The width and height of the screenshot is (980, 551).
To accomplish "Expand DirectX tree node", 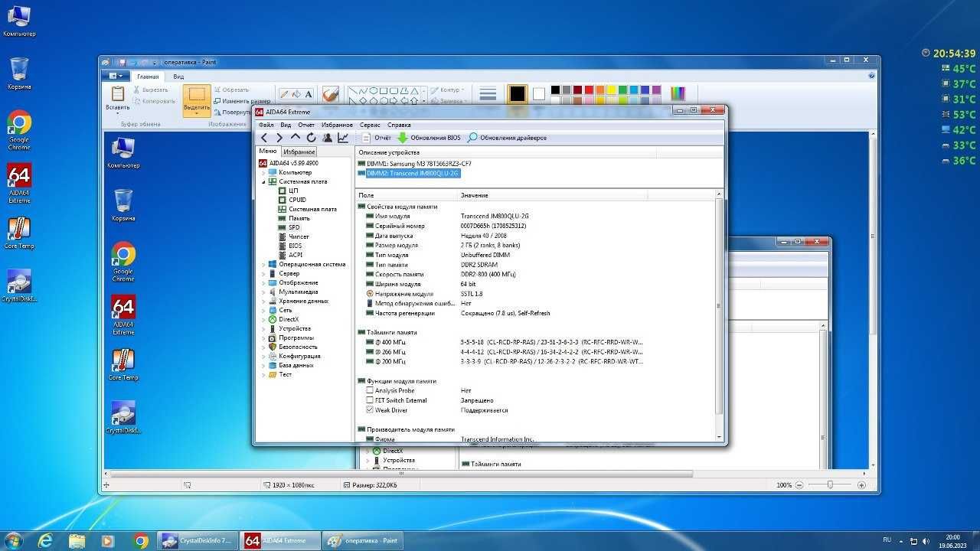I will tap(263, 319).
